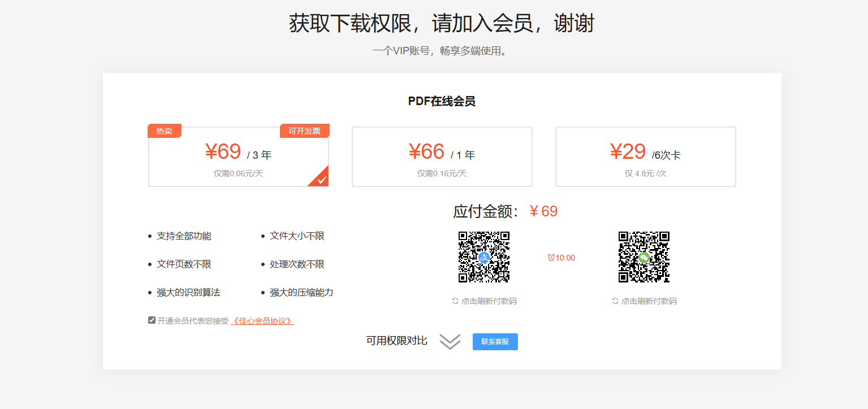Click 点击刷新付款码 under the WeChat code
The image size is (868, 409).
[649, 301]
